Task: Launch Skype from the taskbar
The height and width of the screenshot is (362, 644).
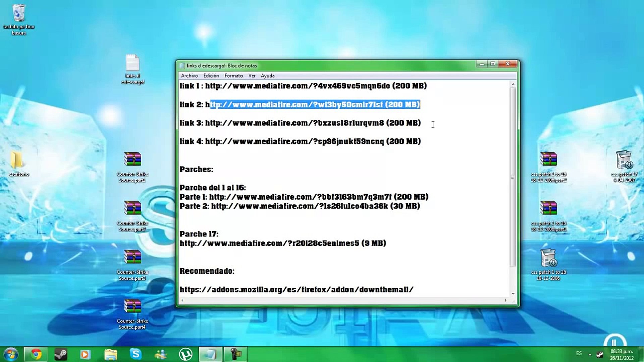Action: click(x=136, y=354)
